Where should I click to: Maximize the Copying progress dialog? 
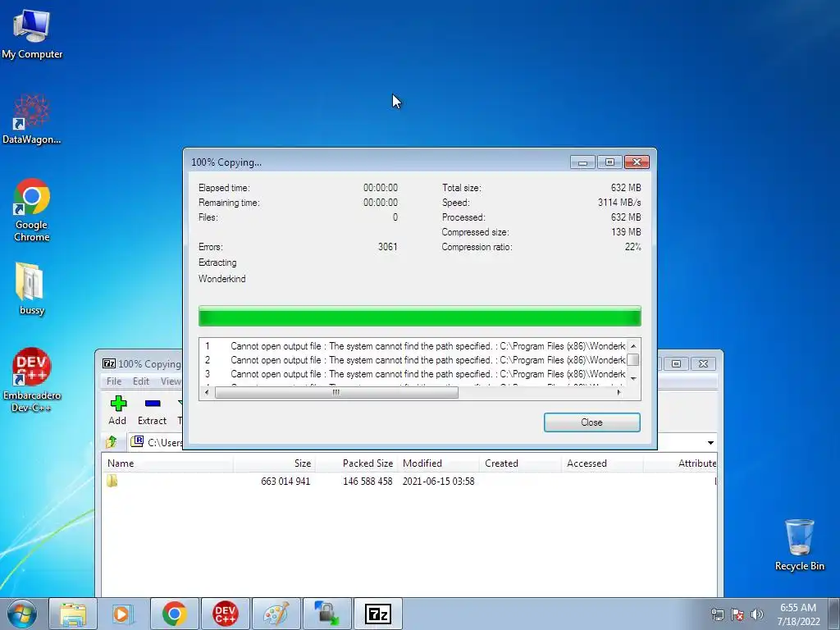[x=609, y=162]
